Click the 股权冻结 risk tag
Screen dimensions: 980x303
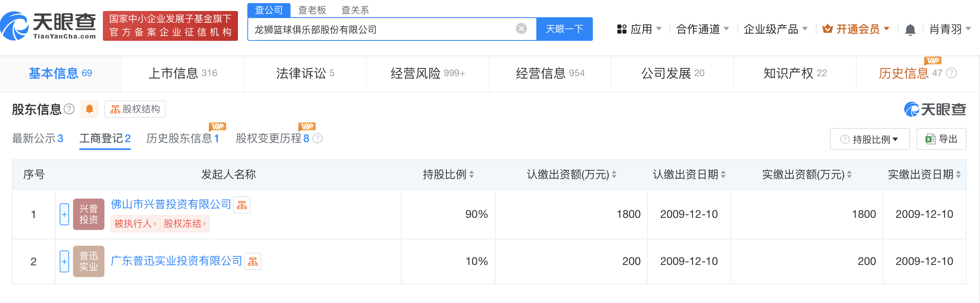[185, 224]
